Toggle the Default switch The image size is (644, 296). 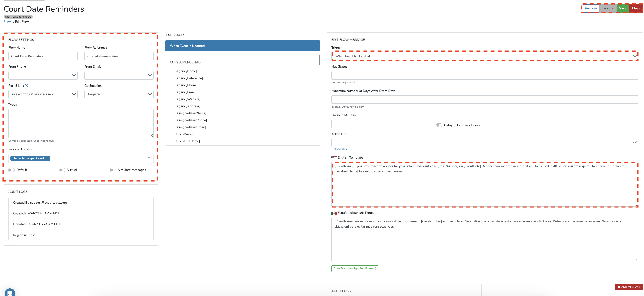point(11,170)
